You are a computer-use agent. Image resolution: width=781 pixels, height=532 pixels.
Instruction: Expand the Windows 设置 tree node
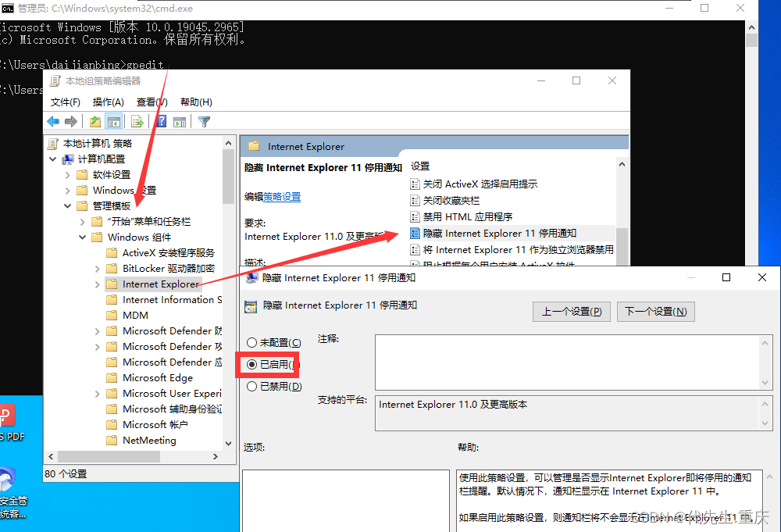(68, 191)
